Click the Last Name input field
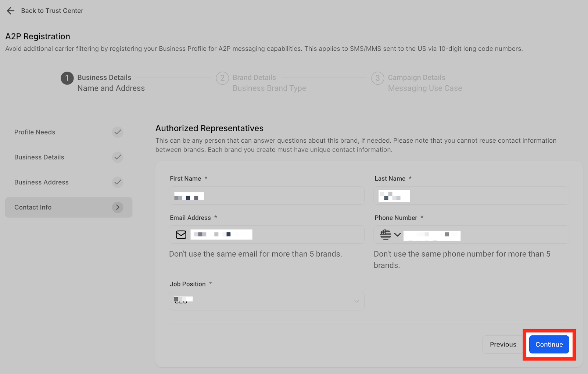588x374 pixels. pos(472,196)
